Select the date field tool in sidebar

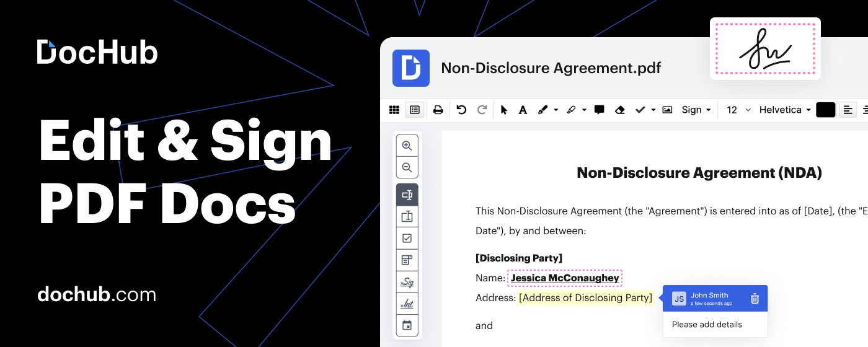407,325
